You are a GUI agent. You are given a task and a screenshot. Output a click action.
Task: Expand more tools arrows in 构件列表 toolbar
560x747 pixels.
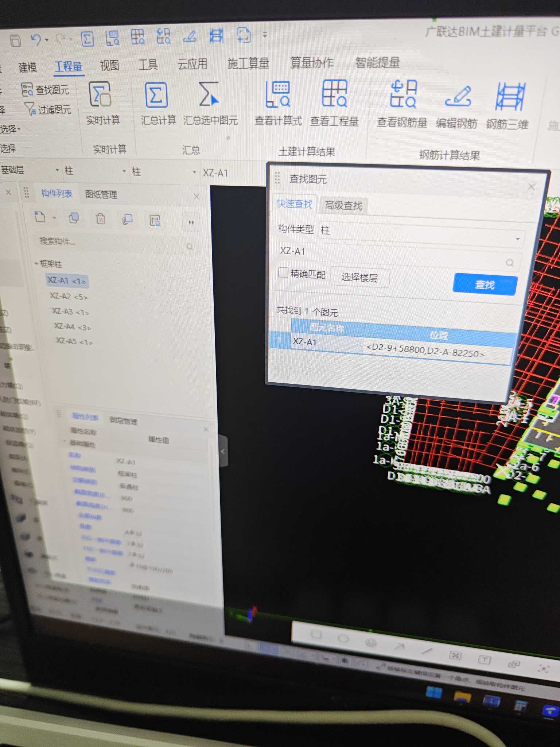[191, 222]
